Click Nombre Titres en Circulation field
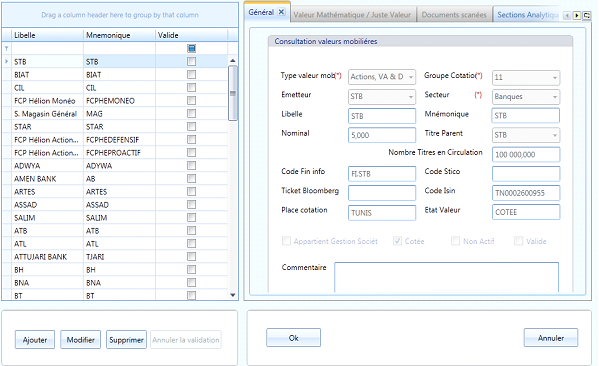The image size is (599, 366). click(526, 155)
